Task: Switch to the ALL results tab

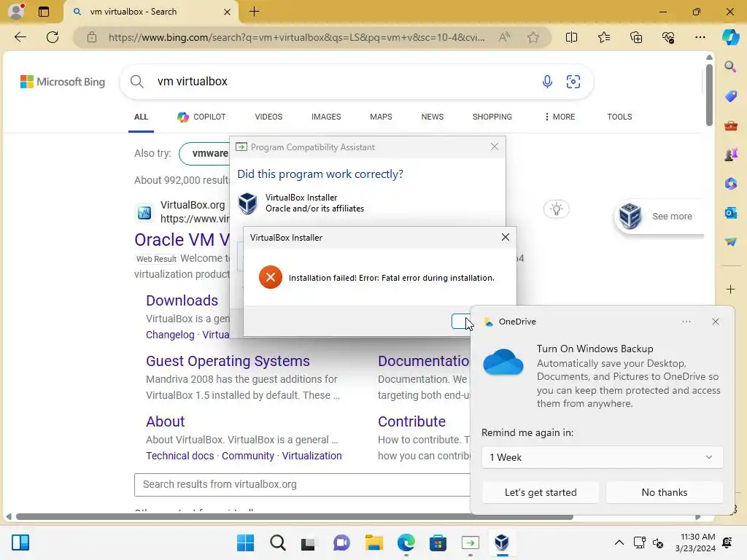Action: click(141, 117)
